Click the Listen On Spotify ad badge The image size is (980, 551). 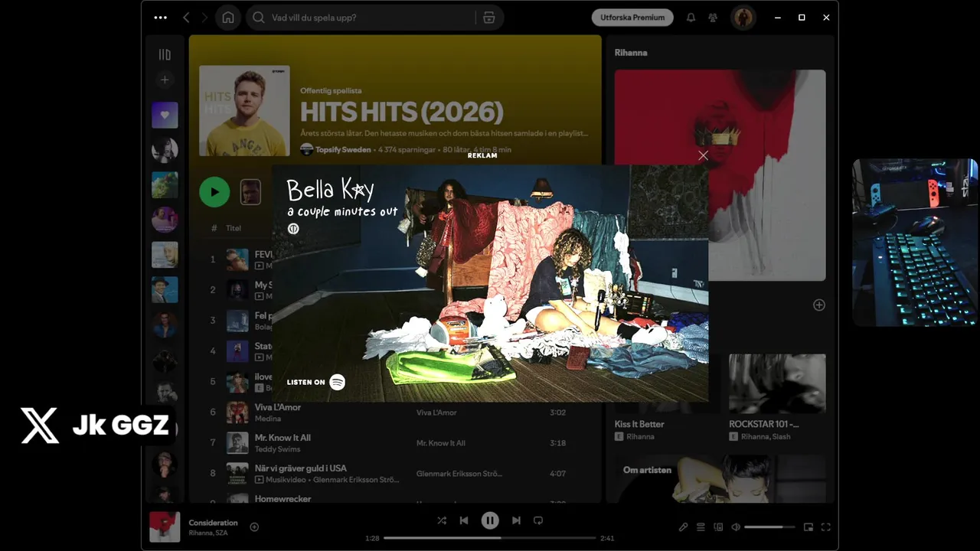click(x=316, y=382)
